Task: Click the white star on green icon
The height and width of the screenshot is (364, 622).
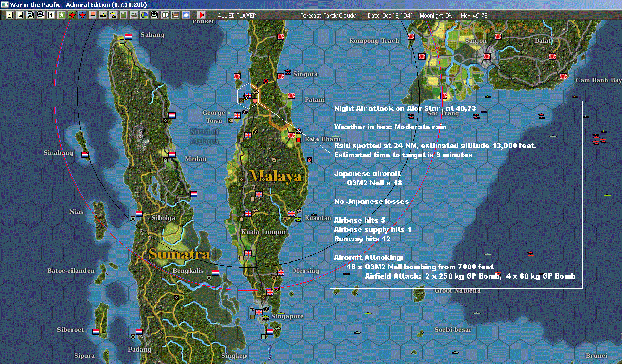Action: [61, 15]
